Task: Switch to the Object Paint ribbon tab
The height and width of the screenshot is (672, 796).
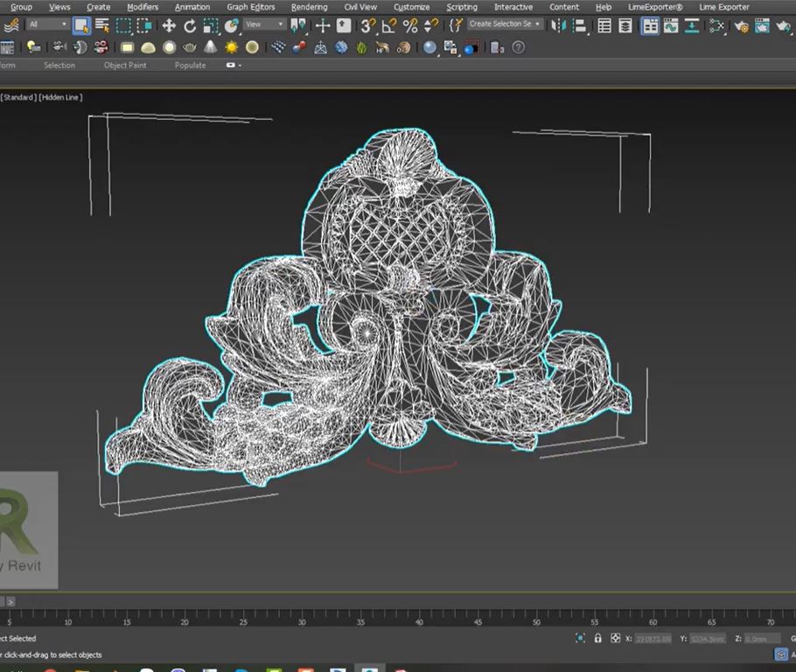Action: [x=125, y=65]
